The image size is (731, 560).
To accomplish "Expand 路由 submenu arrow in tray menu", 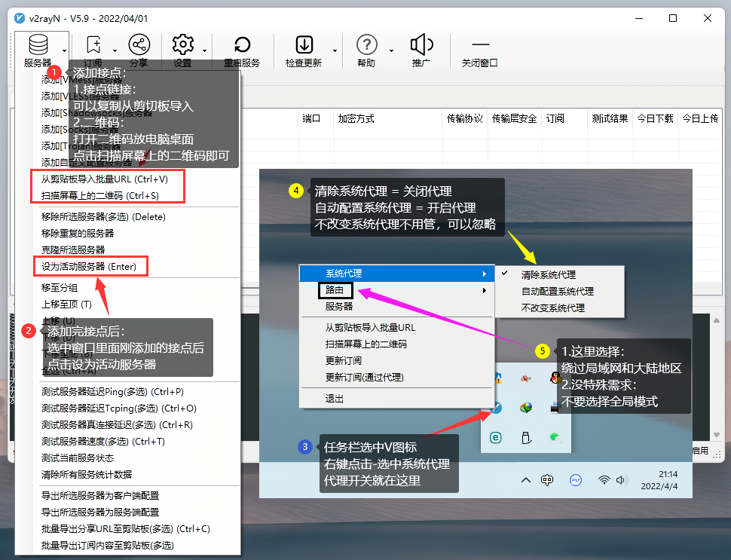I will 485,290.
